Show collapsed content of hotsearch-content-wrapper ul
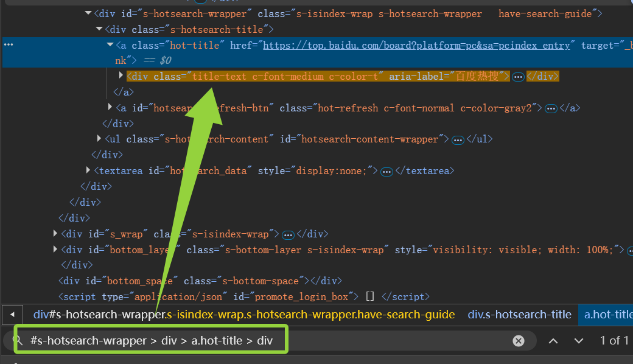The image size is (633, 364). tap(457, 140)
